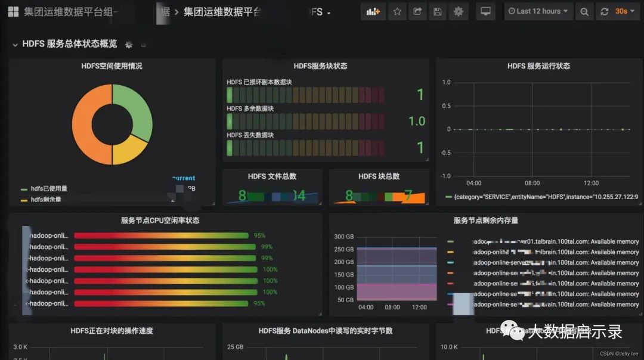
Task: Toggle the HDFS SERVICE category legend series
Action: pyautogui.click(x=542, y=197)
